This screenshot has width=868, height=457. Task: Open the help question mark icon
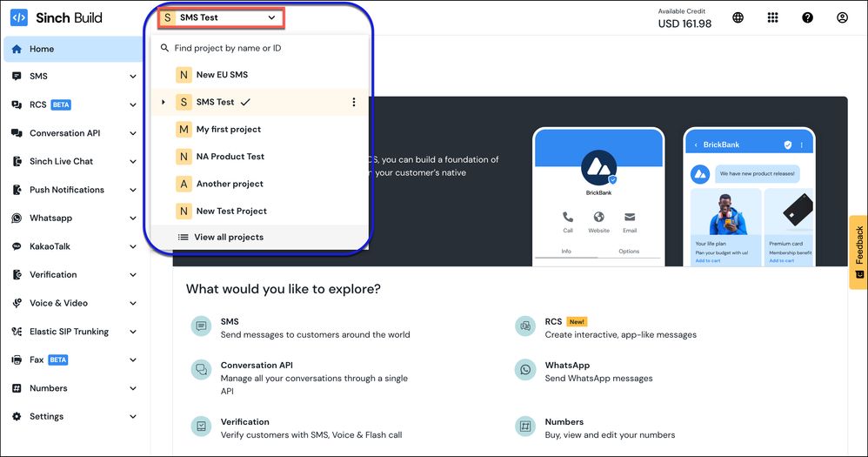(808, 17)
